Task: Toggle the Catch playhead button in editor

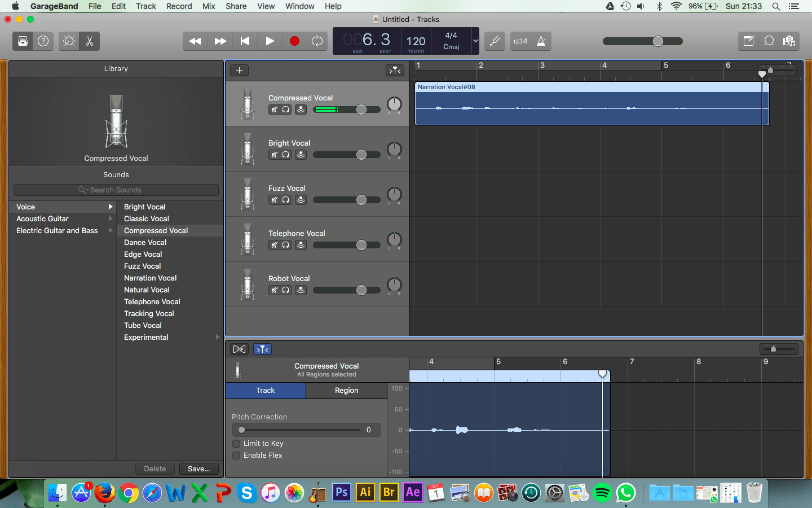Action: coord(262,349)
